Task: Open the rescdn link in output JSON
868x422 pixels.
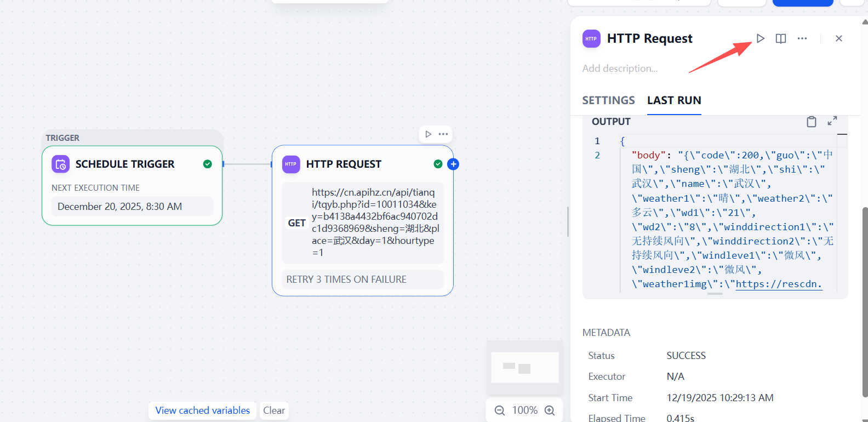Action: coord(779,284)
